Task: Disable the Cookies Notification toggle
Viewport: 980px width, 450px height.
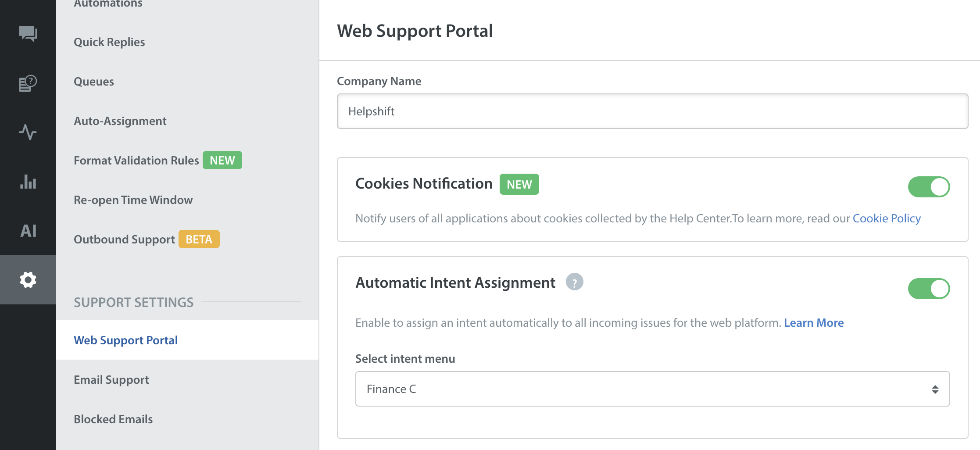Action: tap(929, 187)
